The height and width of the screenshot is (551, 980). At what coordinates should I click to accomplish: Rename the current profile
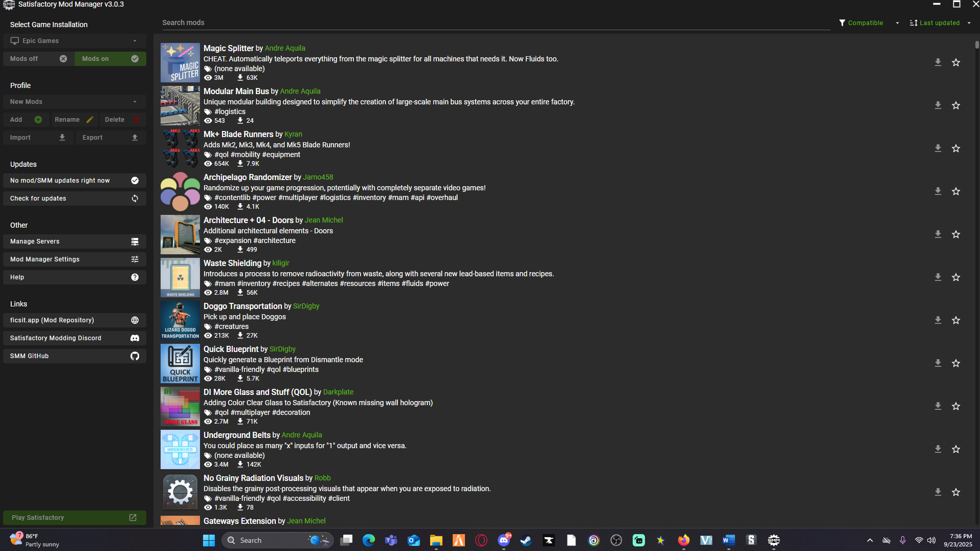tap(75, 120)
